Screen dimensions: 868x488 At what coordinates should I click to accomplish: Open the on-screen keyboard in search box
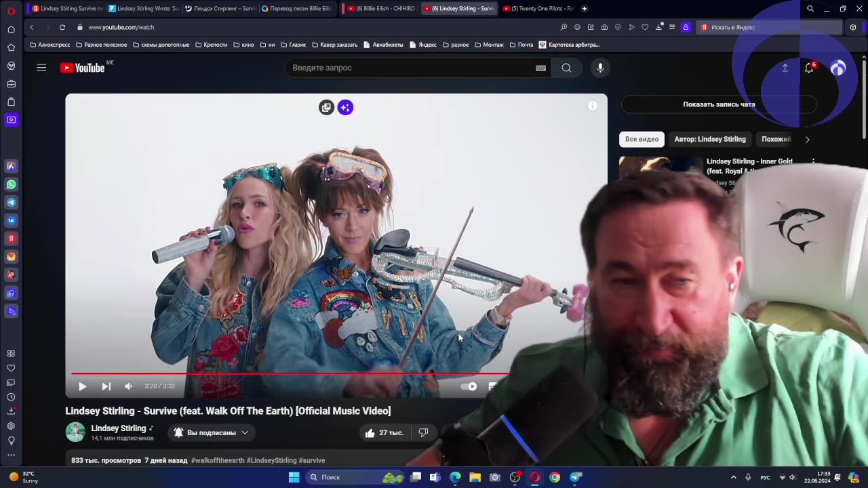pyautogui.click(x=540, y=68)
